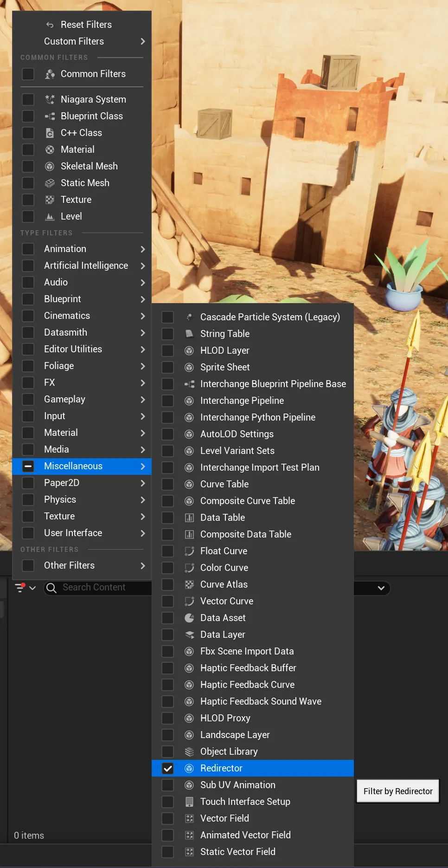Image resolution: width=448 pixels, height=868 pixels.
Task: Click the Level landscape icon
Action: tap(50, 216)
